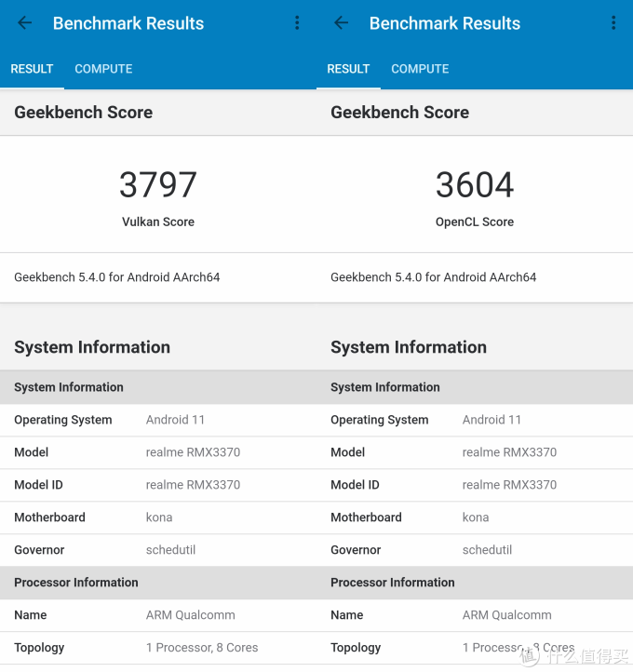633x672 pixels.
Task: Tap the back arrow on the OpenCL results screen
Action: pos(342,23)
